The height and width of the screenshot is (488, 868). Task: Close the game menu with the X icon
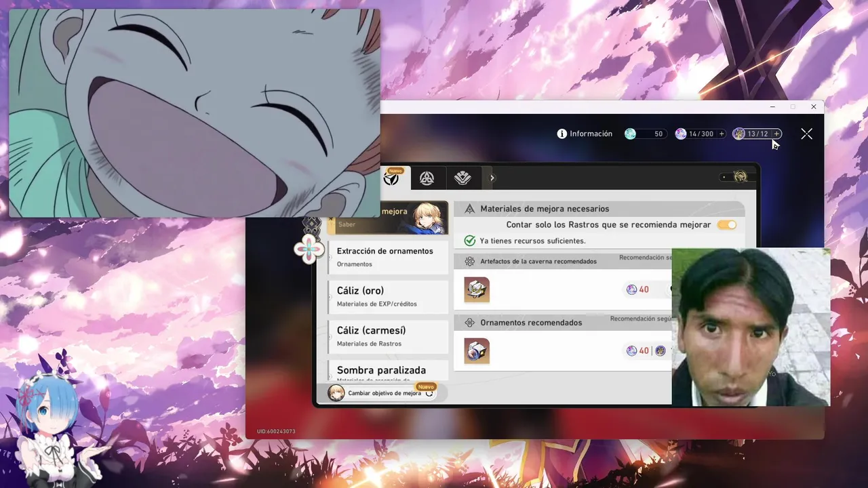(806, 134)
